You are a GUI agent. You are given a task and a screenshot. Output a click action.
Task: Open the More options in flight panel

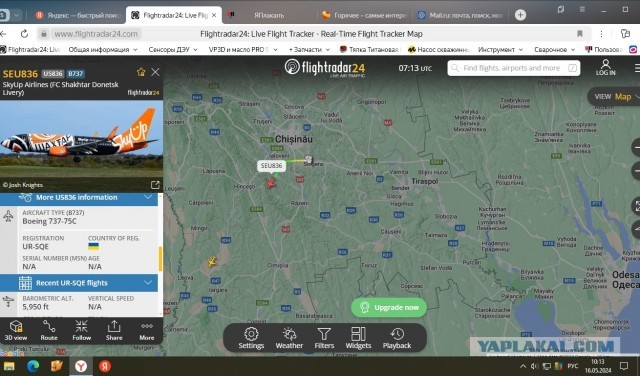[x=147, y=330]
